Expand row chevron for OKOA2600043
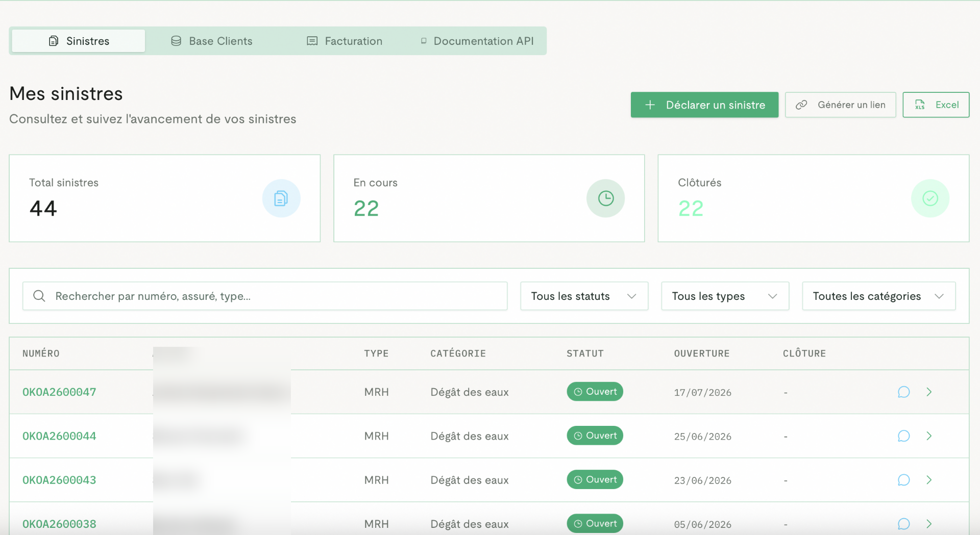Viewport: 980px width, 535px height. (x=929, y=480)
